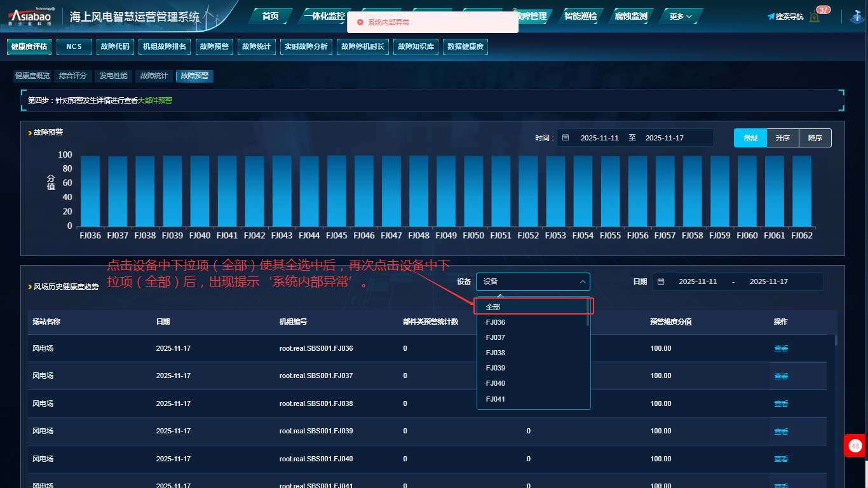Click the start date 2025-11-11 in chart time field
868x488 pixels.
(599, 138)
